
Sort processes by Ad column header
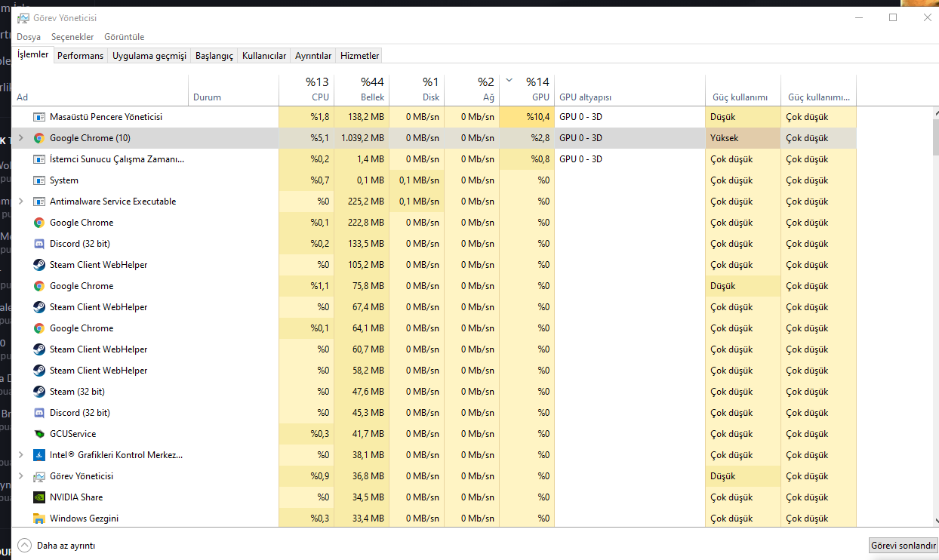click(x=100, y=91)
